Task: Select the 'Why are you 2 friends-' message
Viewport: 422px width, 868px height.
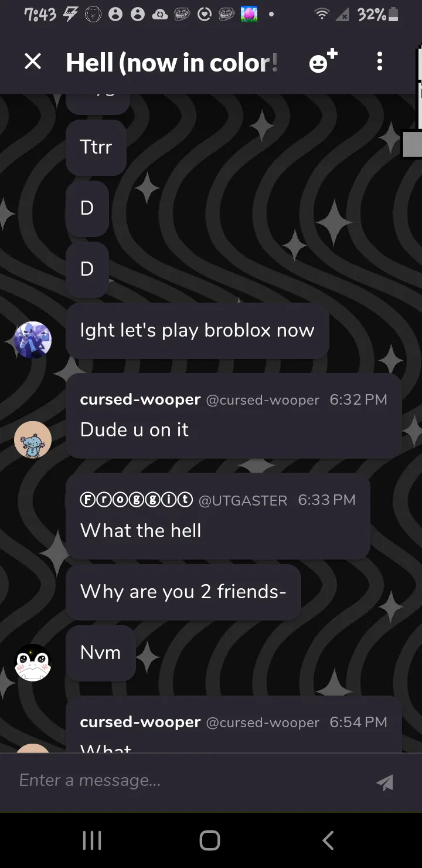Action: (183, 592)
